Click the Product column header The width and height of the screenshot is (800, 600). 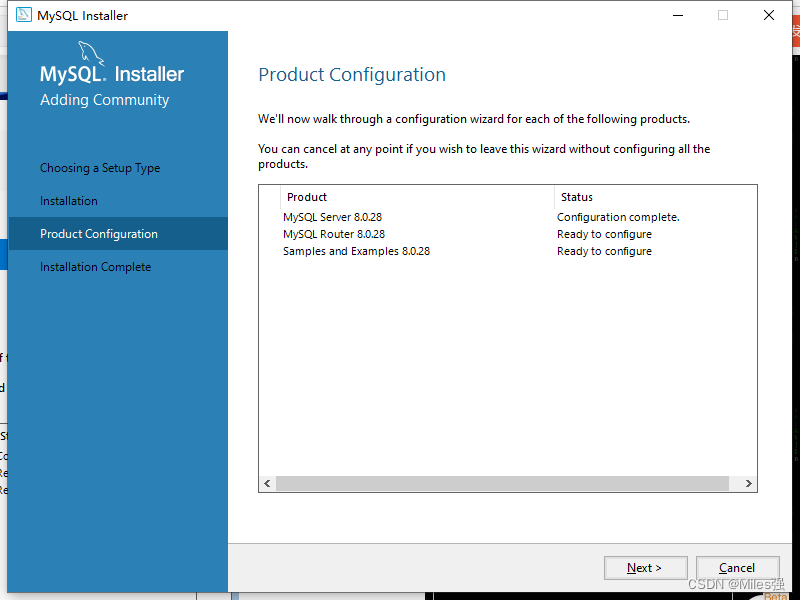coord(417,197)
